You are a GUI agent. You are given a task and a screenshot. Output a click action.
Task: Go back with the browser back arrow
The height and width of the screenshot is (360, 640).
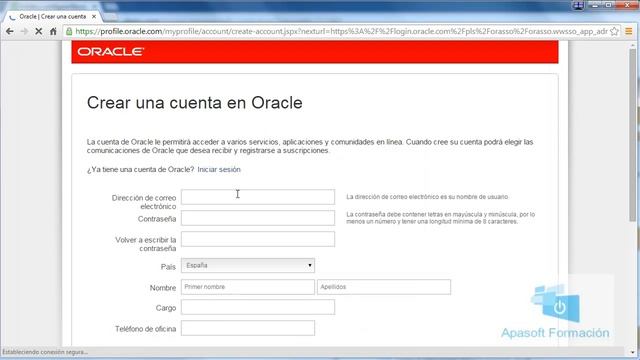(10, 31)
